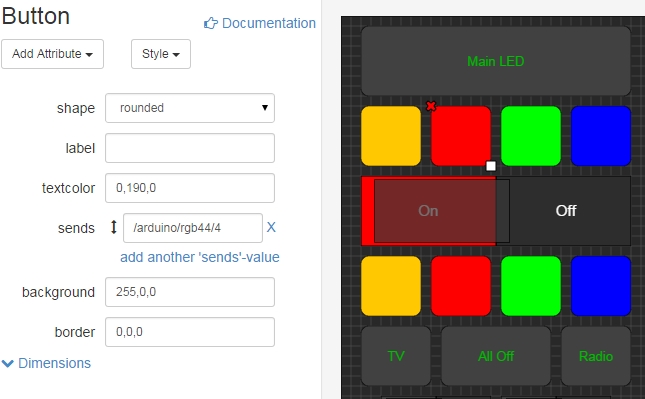Viewport: 645px width, 399px height.
Task: Open the Style dropdown
Action: (x=161, y=54)
